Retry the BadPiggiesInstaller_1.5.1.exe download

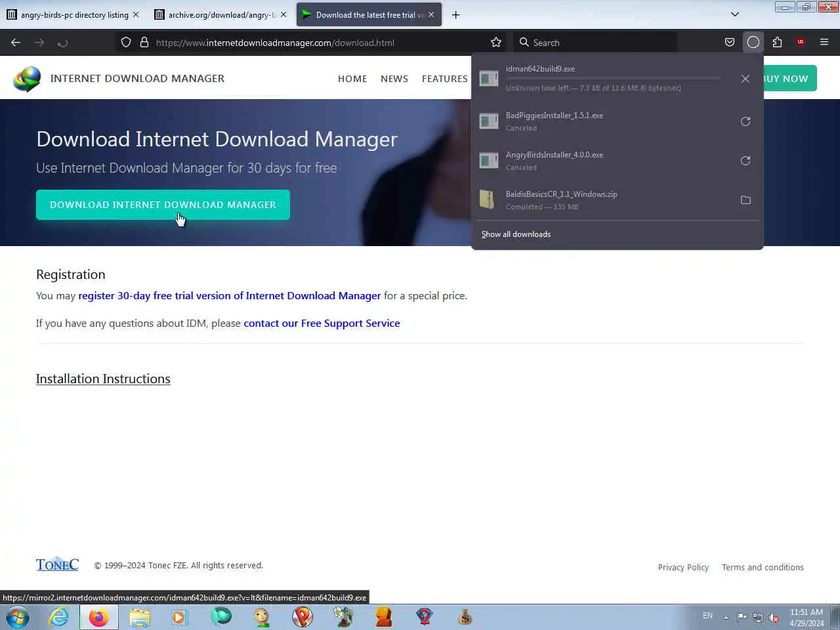tap(745, 121)
